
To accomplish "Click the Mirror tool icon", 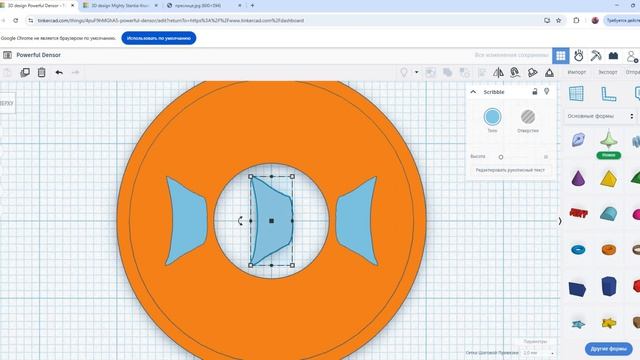I will click(x=498, y=73).
